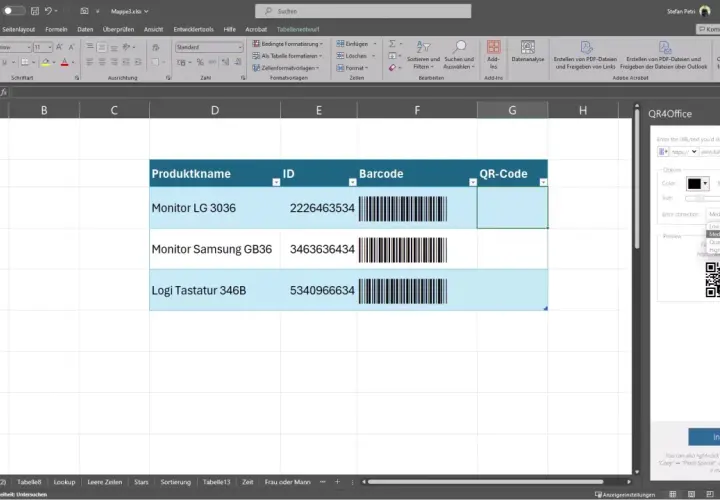
Task: Click the wrap text icon
Action: [x=156, y=47]
